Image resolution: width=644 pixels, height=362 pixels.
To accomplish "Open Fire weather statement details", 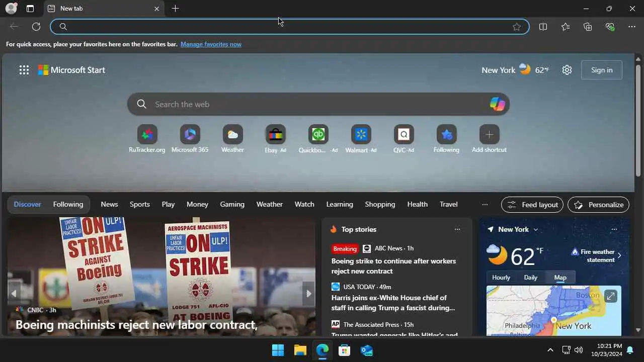I will (596, 255).
